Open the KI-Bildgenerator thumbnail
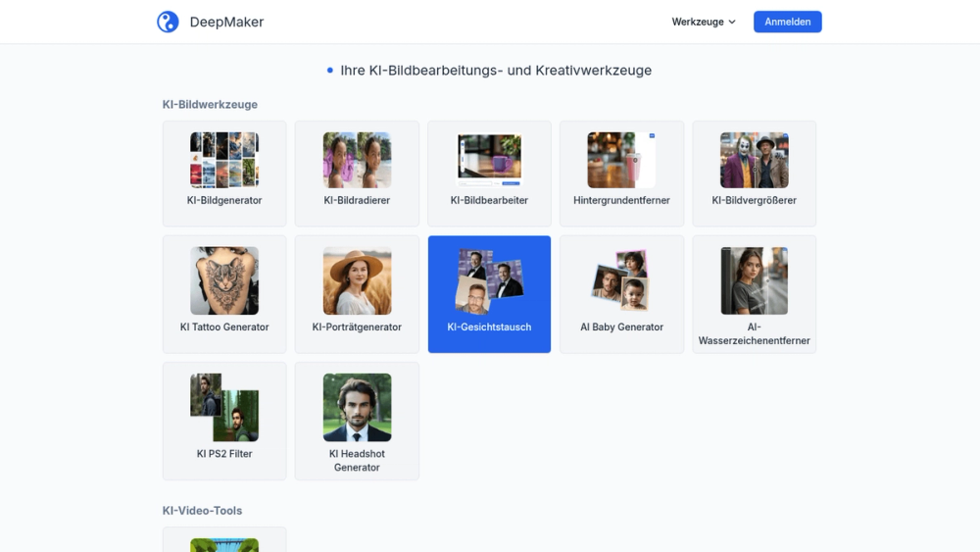The height and width of the screenshot is (552, 980). [224, 160]
